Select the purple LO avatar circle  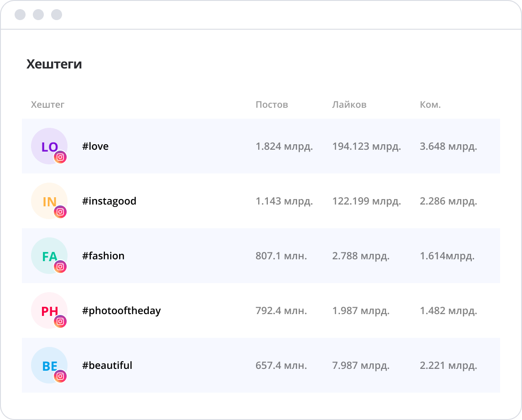[47, 144]
